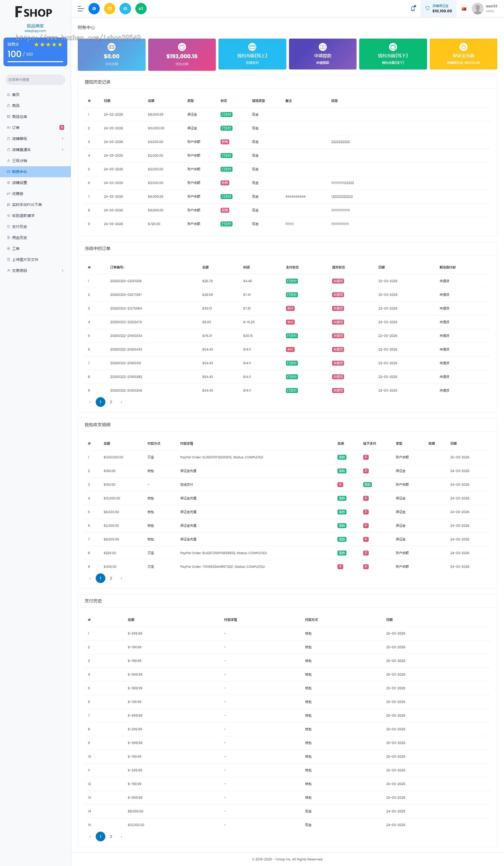Image resolution: width=504 pixels, height=866 pixels.
Task: Click the 店铺保证金 $10,100.00 header box
Action: [438, 8]
